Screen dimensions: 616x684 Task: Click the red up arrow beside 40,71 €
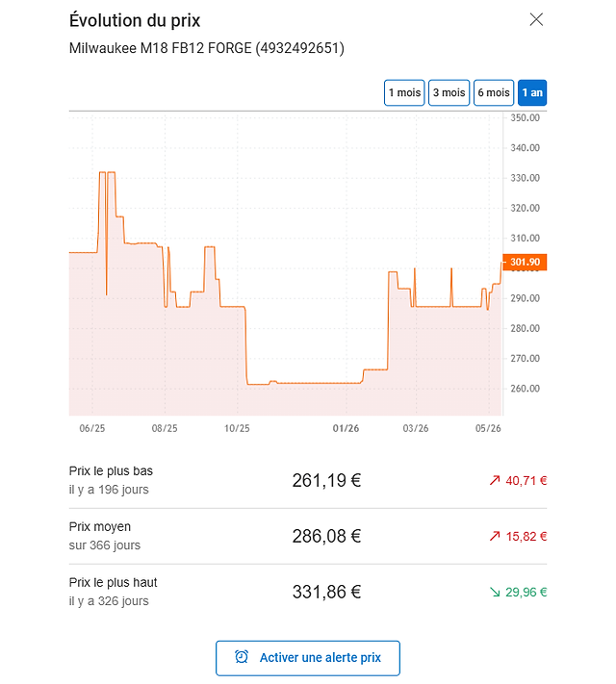click(x=495, y=480)
